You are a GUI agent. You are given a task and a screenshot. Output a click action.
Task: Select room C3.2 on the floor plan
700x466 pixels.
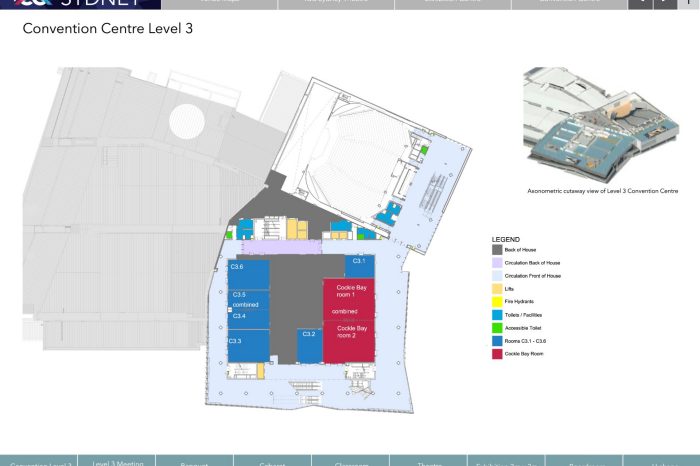click(309, 345)
